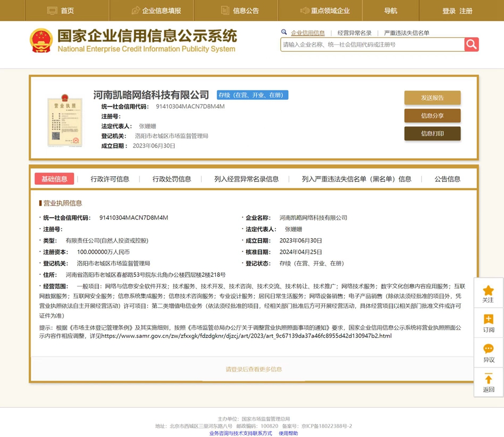Select the 基础信息 tab
This screenshot has height=437, width=504.
(54, 179)
